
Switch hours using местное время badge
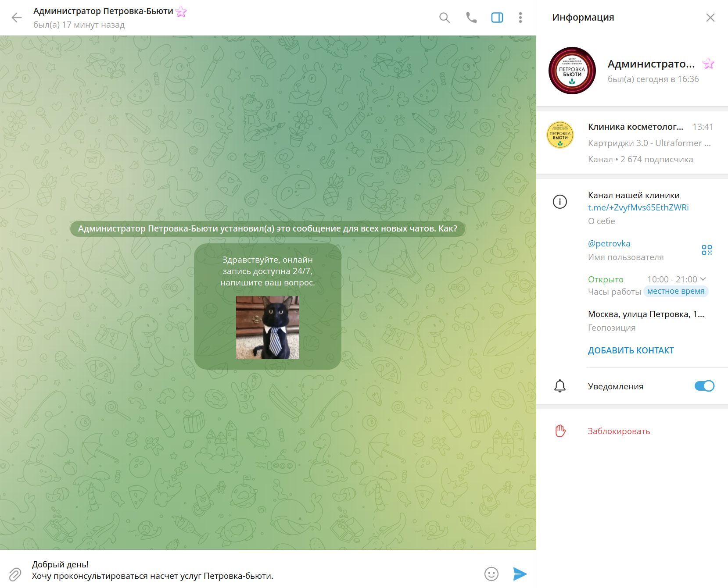676,291
